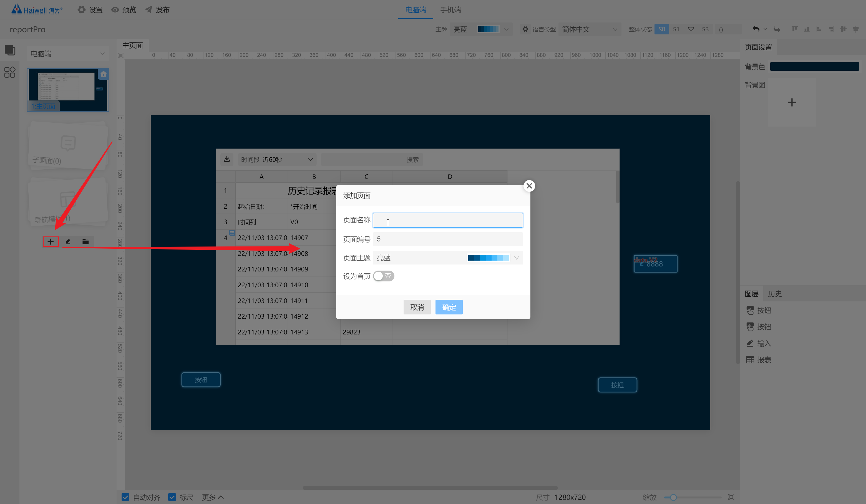The image size is (866, 504).
Task: Switch to the 历史 history tab
Action: tap(775, 294)
